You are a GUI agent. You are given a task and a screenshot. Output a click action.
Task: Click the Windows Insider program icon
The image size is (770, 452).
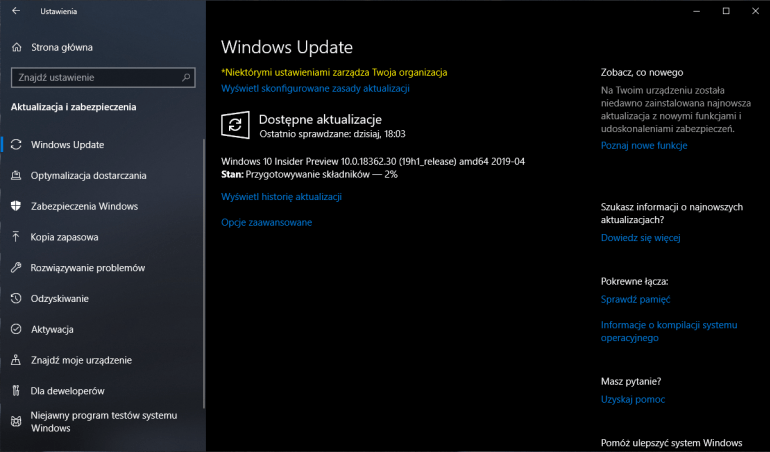coord(16,422)
